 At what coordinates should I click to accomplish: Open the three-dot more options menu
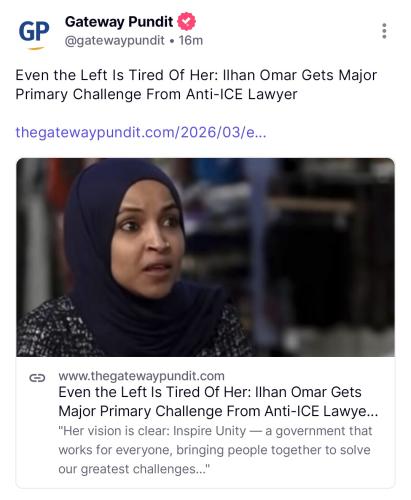tap(384, 31)
